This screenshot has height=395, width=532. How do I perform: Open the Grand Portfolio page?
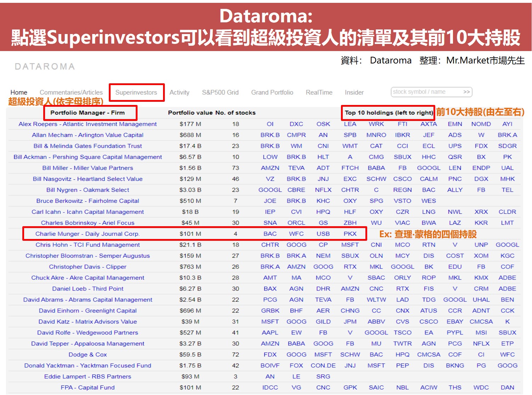[x=272, y=92]
